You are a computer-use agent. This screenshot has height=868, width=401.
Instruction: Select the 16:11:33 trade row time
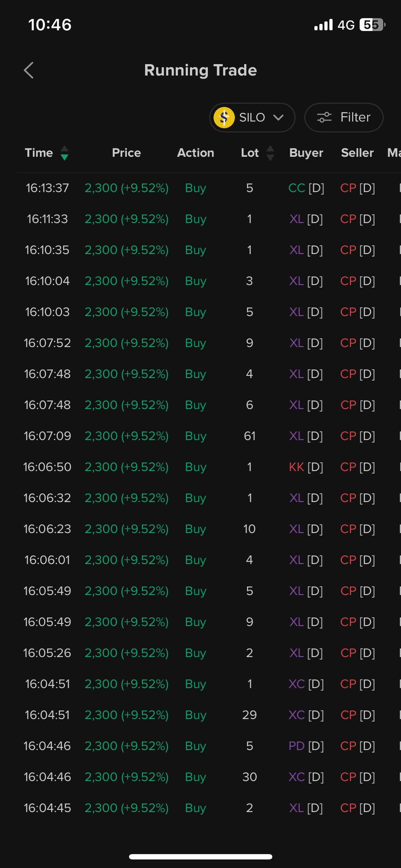(x=47, y=219)
